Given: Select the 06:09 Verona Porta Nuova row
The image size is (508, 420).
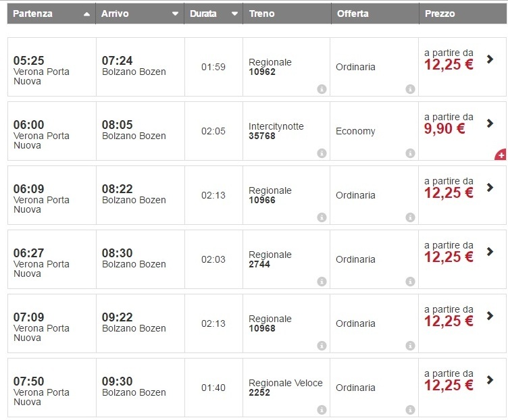Looking at the screenshot, I should [42, 195].
